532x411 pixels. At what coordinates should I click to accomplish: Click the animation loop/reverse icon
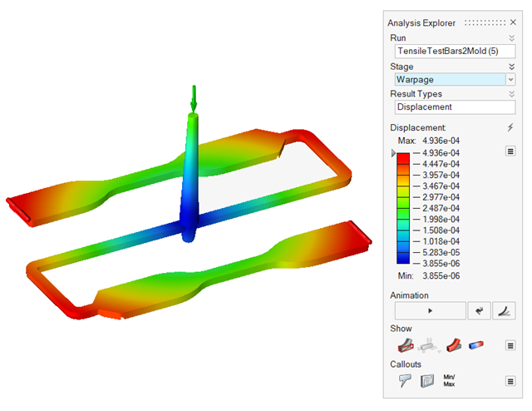pyautogui.click(x=479, y=310)
